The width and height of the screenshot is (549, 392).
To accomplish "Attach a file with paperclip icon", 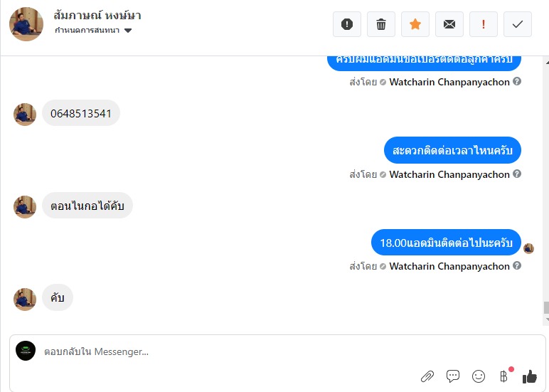I will (427, 376).
